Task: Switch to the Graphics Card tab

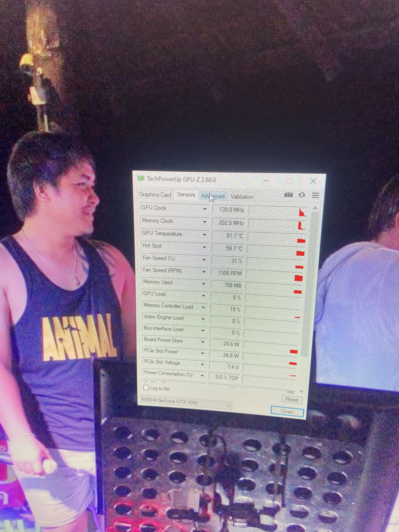Action: (155, 195)
